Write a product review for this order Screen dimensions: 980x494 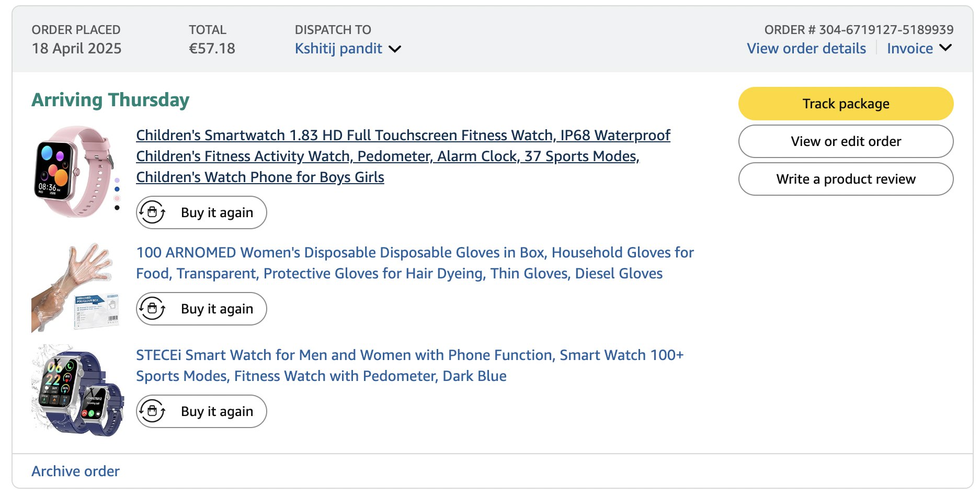pos(846,179)
